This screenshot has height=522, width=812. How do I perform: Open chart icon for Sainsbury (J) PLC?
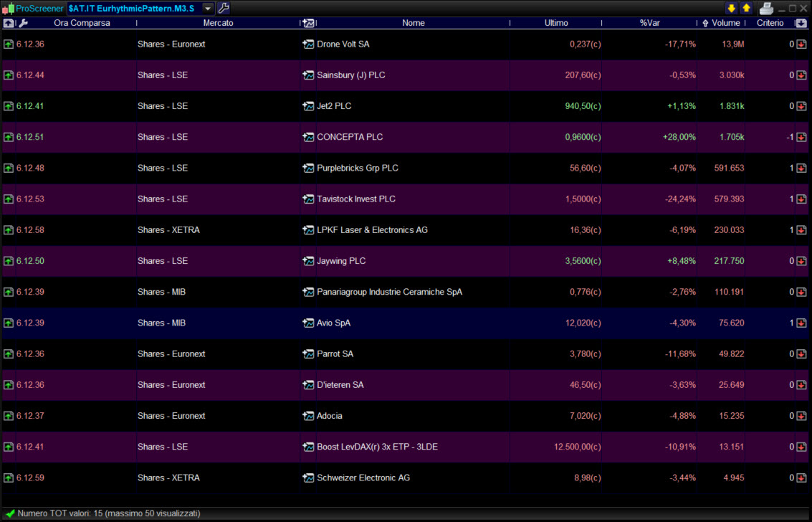308,75
